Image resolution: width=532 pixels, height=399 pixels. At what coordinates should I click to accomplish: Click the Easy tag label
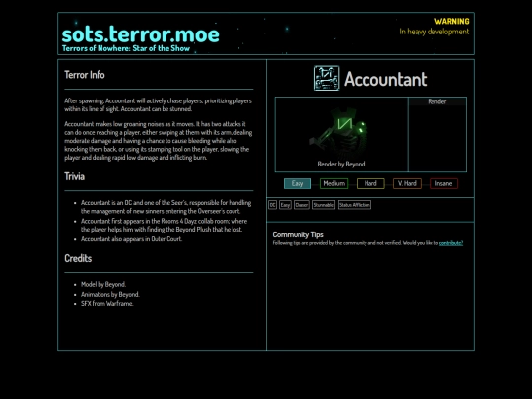click(285, 205)
